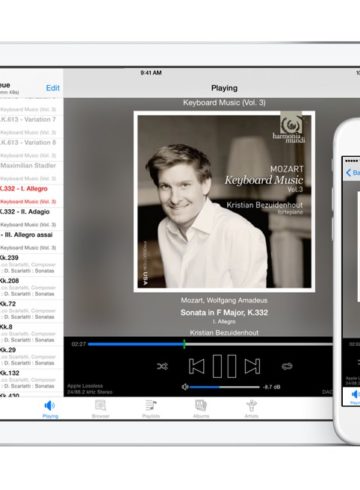Skip to the previous track
This screenshot has width=360, height=490.
[196, 366]
